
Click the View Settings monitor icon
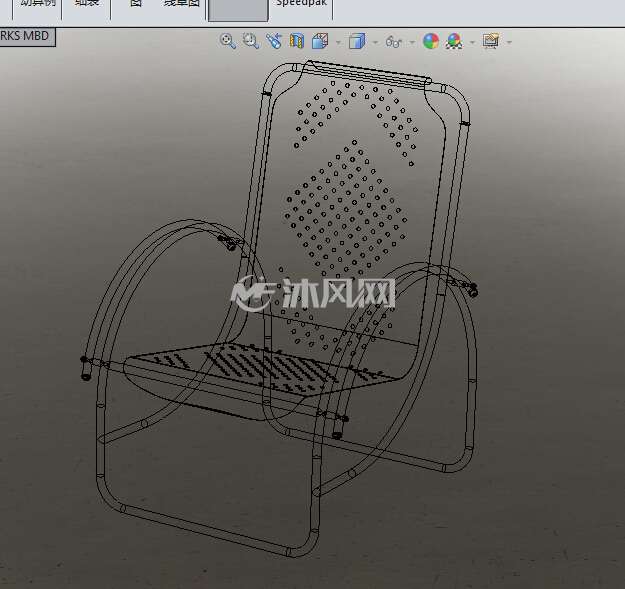coord(491,41)
